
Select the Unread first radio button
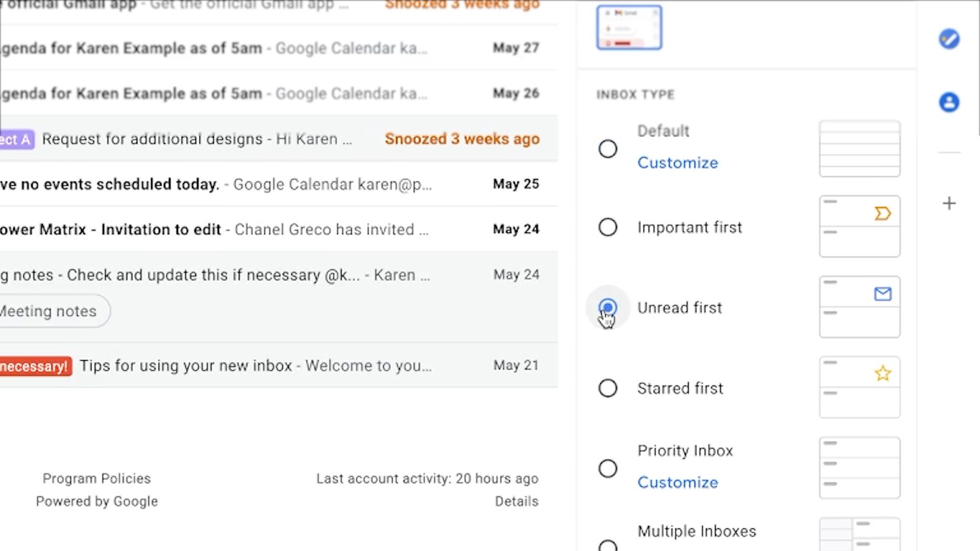click(x=607, y=307)
